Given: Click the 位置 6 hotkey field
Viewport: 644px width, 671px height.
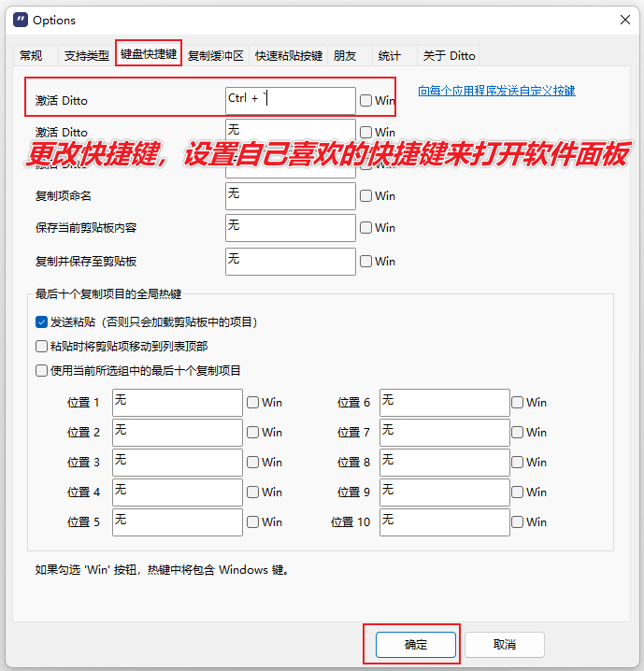Looking at the screenshot, I should [445, 403].
